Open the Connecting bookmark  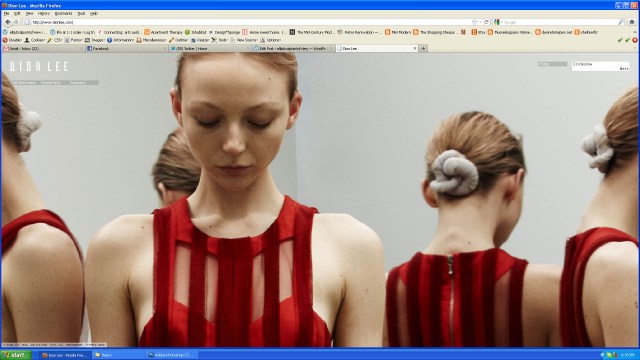coord(119,32)
